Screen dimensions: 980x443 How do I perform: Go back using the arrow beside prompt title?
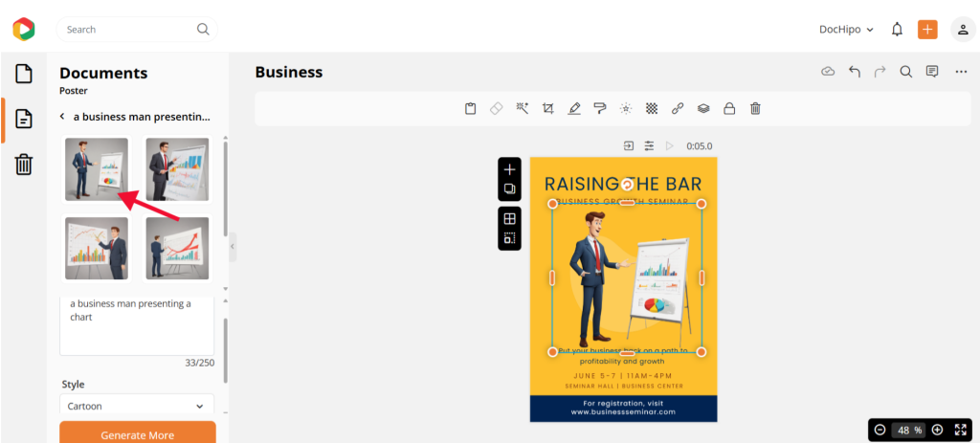[x=62, y=117]
